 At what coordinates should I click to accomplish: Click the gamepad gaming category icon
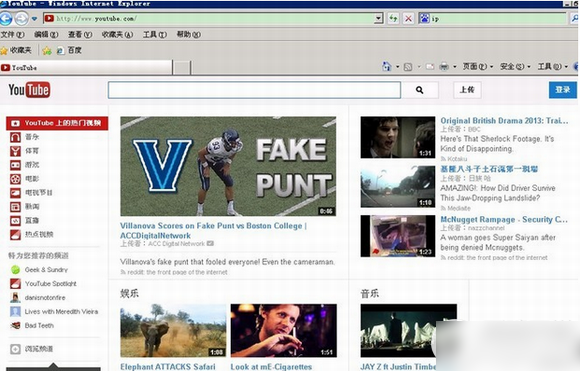coord(15,165)
